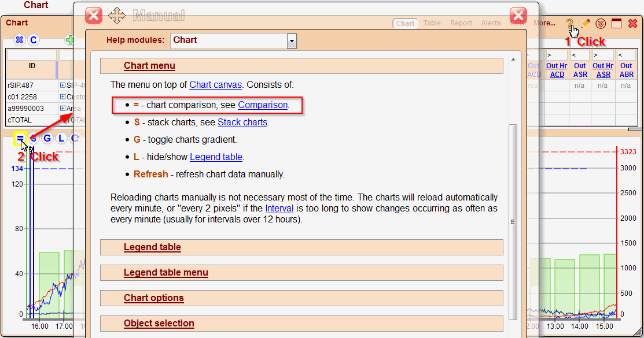Follow the Comparison link
This screenshot has width=644, height=338.
(x=263, y=105)
